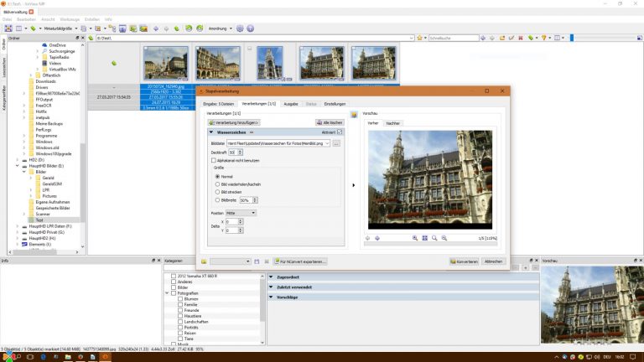The height and width of the screenshot is (362, 644).
Task: Go to next preview image arrow
Action: click(x=377, y=238)
